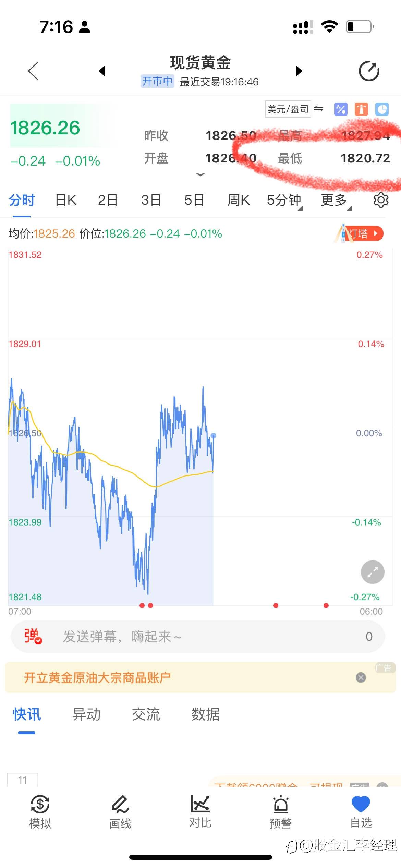Tap the blue percent icon

340,109
